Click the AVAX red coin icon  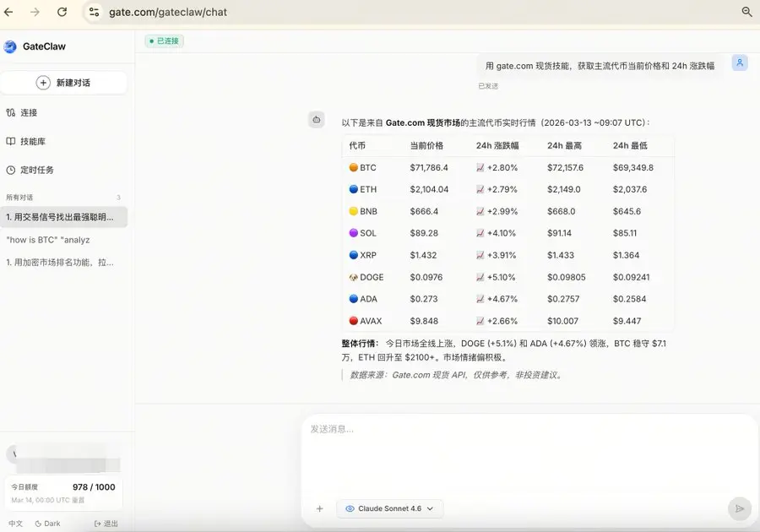click(x=353, y=321)
